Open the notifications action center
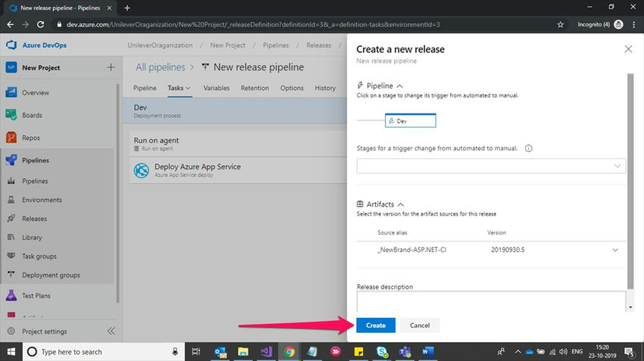Screen dimensions: 644x361 click(629, 352)
